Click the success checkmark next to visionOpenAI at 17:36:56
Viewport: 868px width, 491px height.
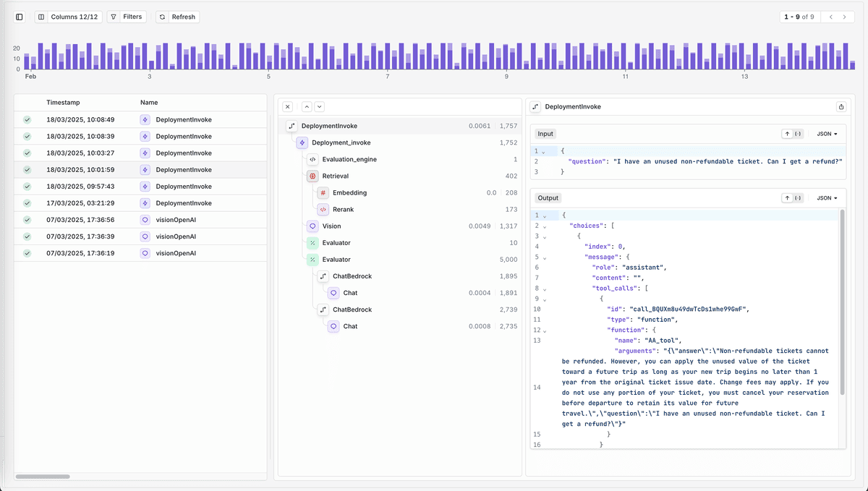[29, 219]
